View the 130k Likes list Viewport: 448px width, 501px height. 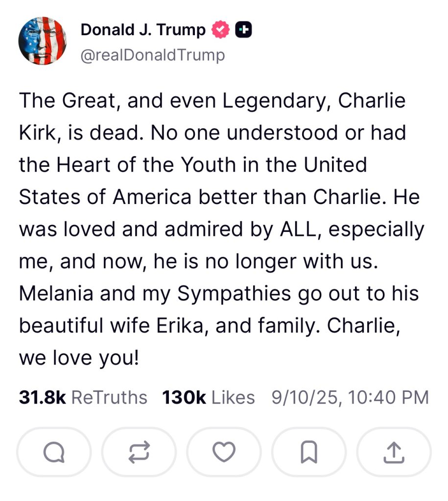[x=208, y=397]
